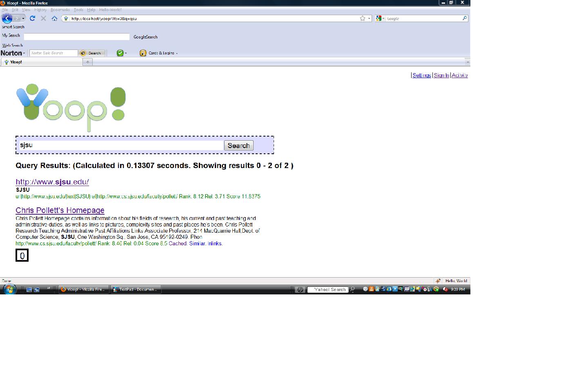Select the Yioop! browser tab
The width and height of the screenshot is (588, 368).
point(42,62)
